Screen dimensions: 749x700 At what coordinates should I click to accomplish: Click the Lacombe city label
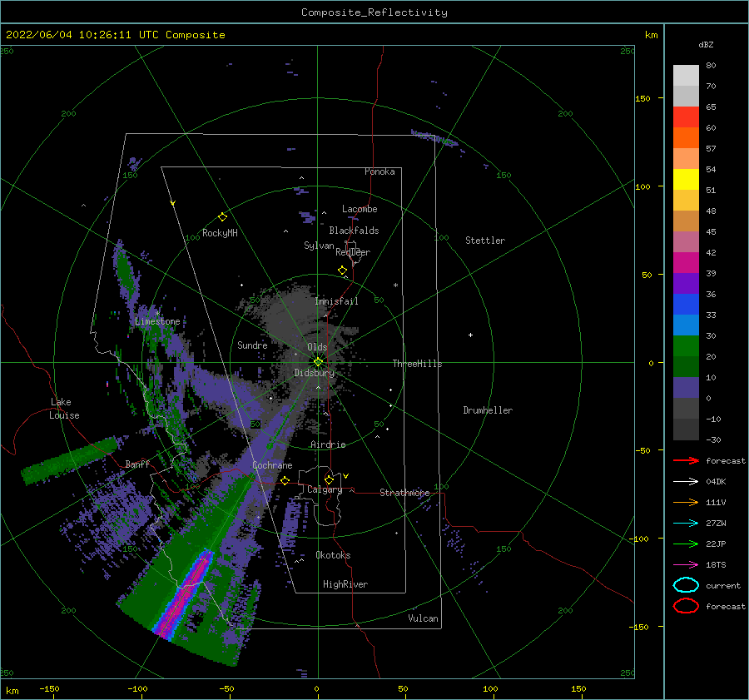tap(360, 209)
